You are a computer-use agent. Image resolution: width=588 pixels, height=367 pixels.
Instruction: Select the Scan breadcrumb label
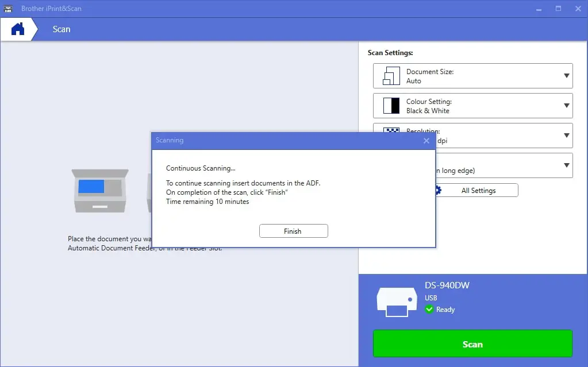(x=62, y=29)
